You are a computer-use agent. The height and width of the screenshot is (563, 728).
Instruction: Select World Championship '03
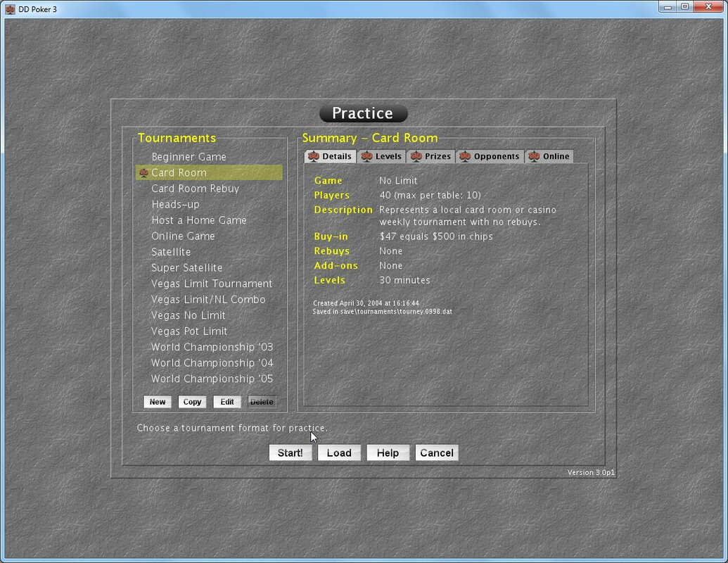coord(209,347)
